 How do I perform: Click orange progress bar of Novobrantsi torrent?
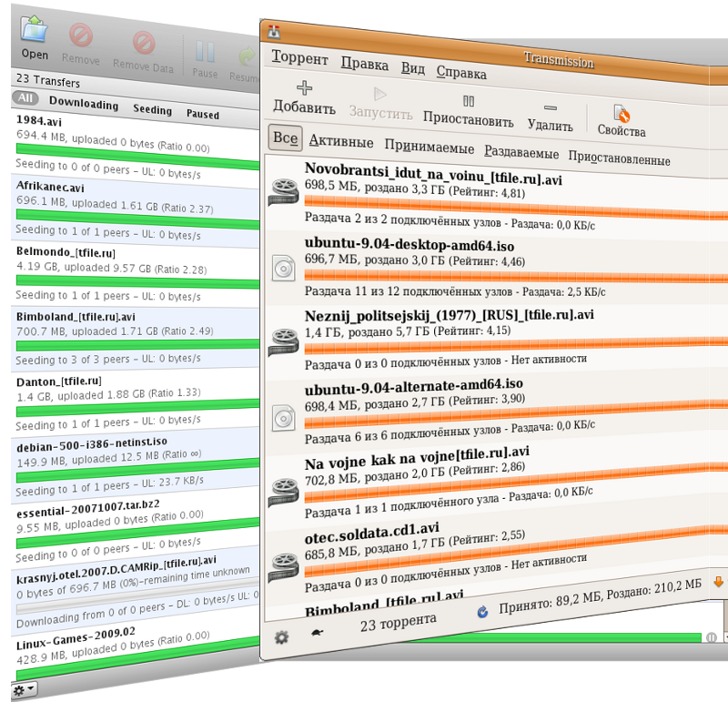[x=516, y=208]
